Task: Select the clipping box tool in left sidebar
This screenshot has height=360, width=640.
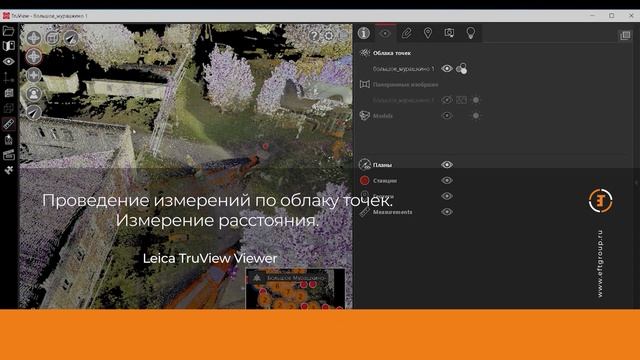Action: click(9, 108)
